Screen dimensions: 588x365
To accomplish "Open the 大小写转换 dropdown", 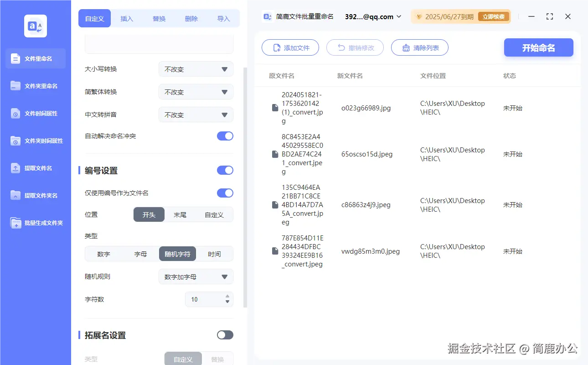I will (196, 69).
